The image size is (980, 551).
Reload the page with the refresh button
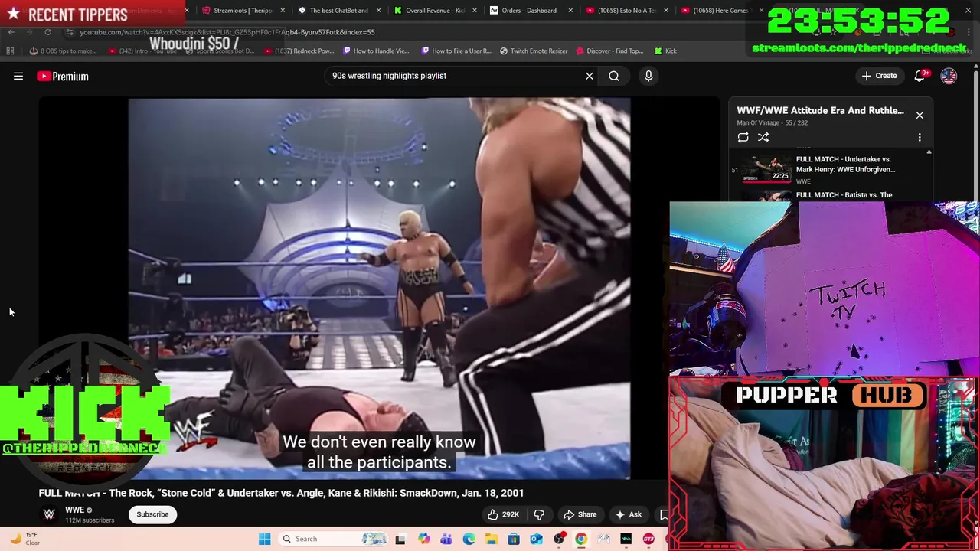[47, 32]
